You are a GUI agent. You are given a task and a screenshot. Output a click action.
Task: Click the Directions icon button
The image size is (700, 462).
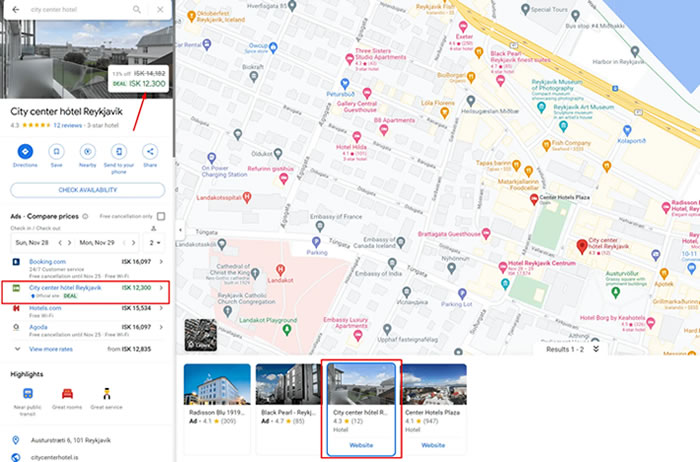coord(25,152)
